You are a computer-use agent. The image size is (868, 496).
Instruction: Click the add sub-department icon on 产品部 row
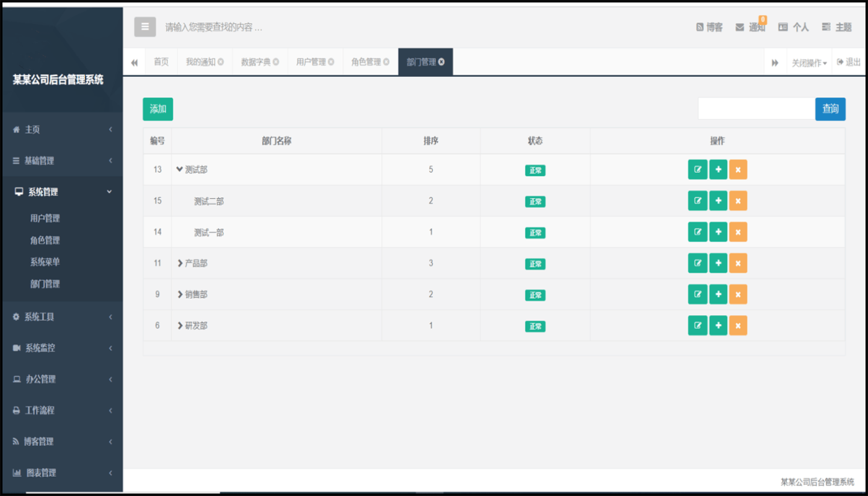coord(718,263)
